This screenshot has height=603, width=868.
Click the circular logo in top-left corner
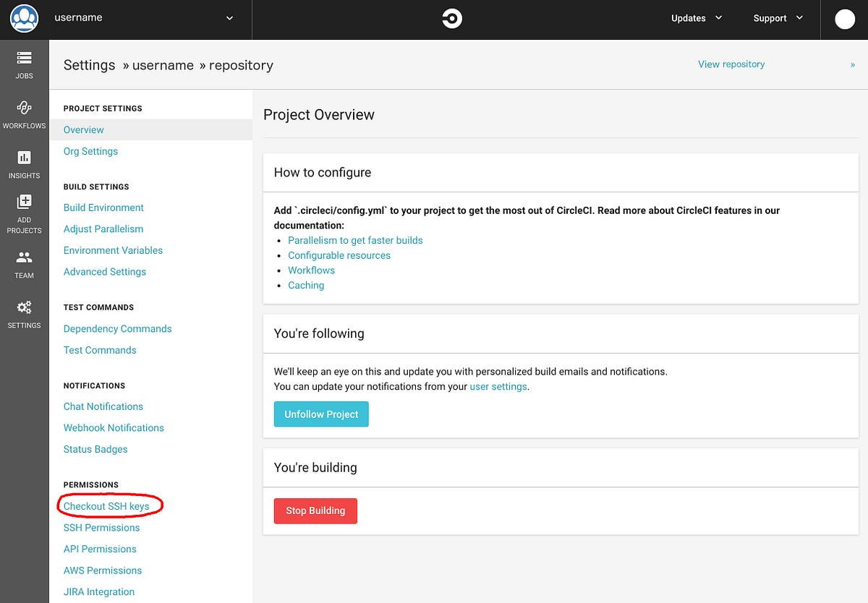click(x=24, y=19)
